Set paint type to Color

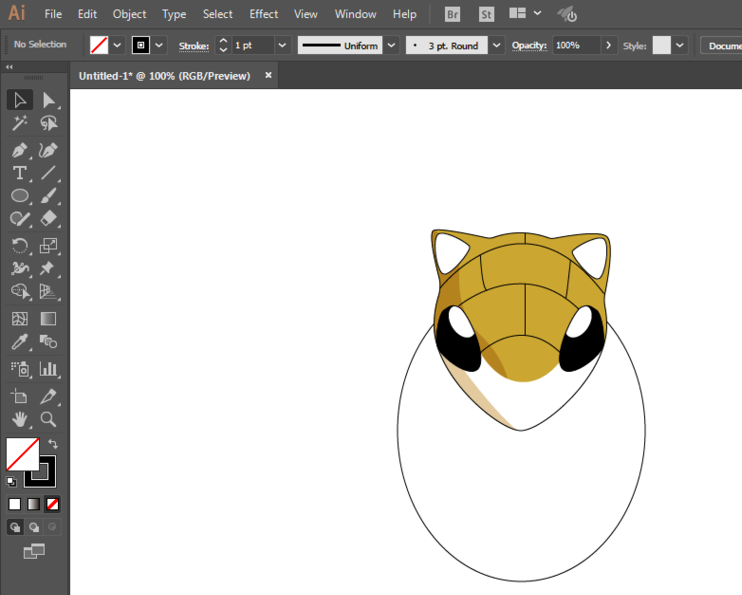point(15,504)
